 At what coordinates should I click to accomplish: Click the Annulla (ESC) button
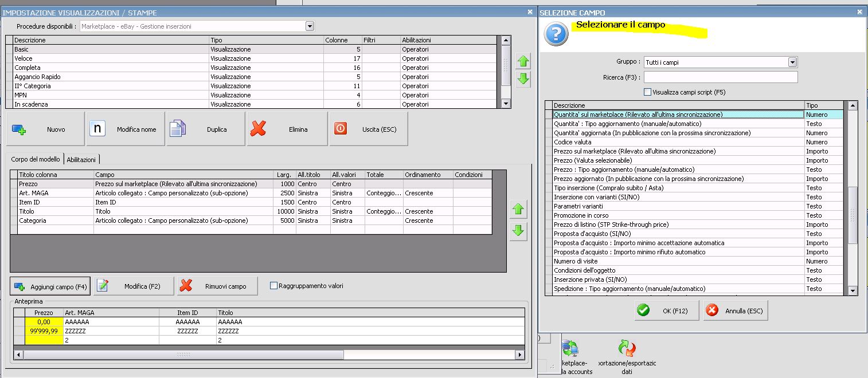[736, 311]
